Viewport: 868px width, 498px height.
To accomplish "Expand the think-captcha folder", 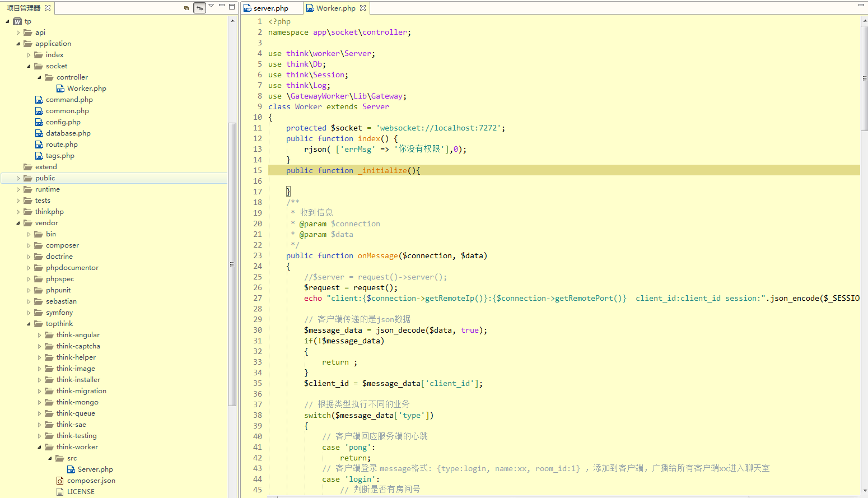I will click(39, 346).
